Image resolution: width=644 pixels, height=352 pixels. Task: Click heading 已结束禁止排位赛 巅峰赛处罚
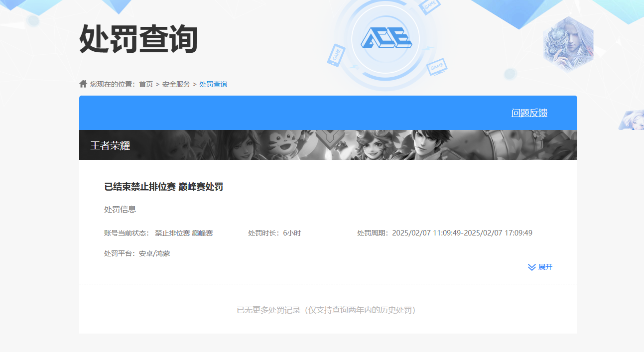(x=163, y=187)
